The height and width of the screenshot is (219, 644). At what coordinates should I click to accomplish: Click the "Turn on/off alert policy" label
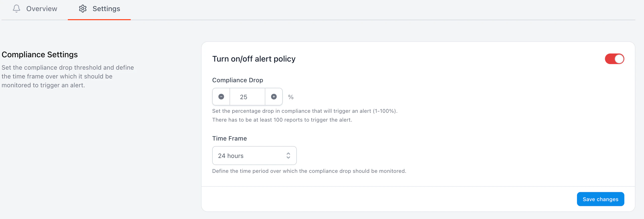pyautogui.click(x=254, y=59)
